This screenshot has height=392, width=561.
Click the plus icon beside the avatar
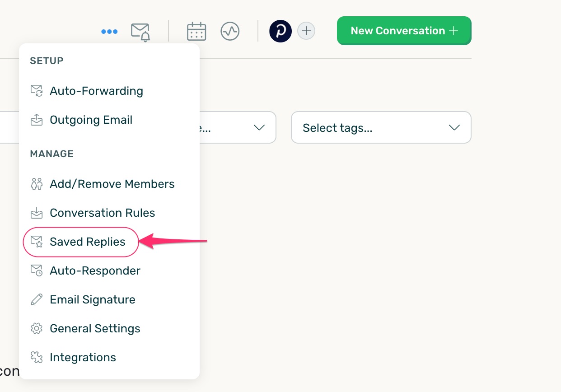pyautogui.click(x=306, y=31)
